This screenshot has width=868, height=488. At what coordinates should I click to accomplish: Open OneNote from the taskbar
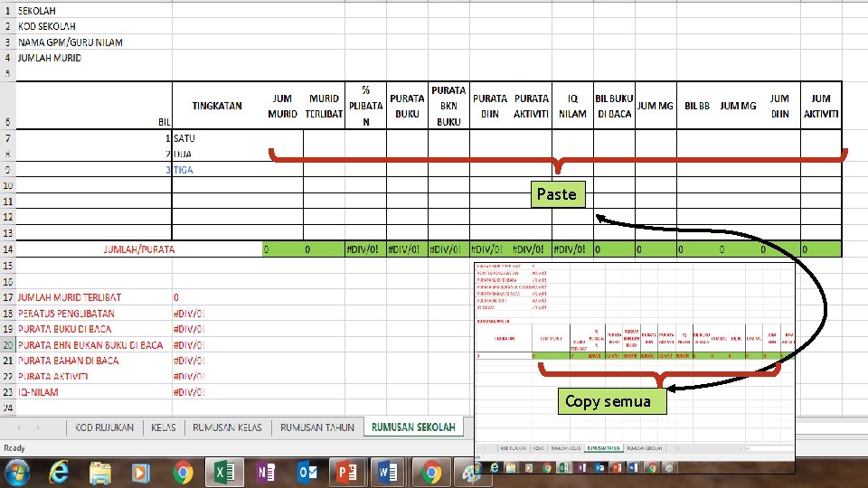pos(266,473)
